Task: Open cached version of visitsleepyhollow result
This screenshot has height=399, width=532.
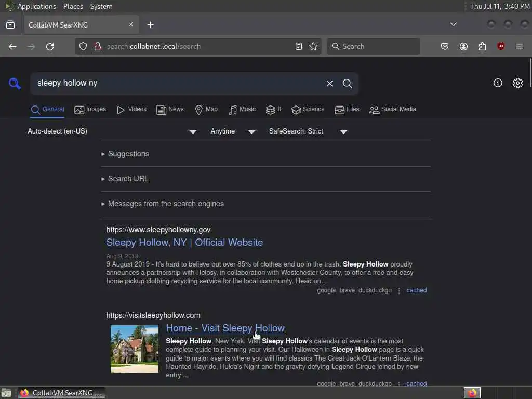Action: pos(417,384)
